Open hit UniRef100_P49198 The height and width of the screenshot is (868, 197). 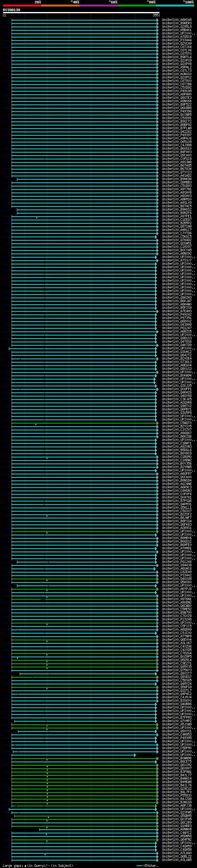(177, 91)
